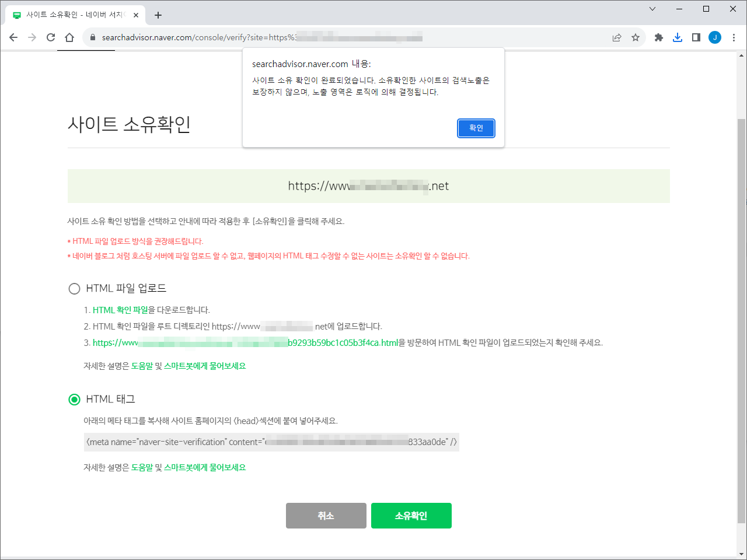Click the green 소유확인 button
The image size is (747, 560).
pos(411,516)
